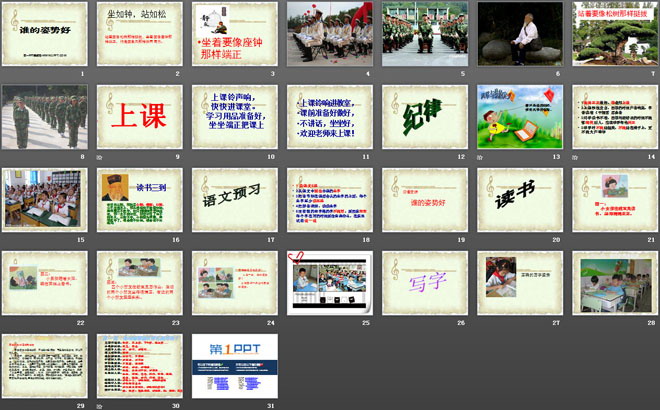The height and width of the screenshot is (410, 660).
Task: Select slide 26 with purple 写字 text
Action: coord(425,283)
